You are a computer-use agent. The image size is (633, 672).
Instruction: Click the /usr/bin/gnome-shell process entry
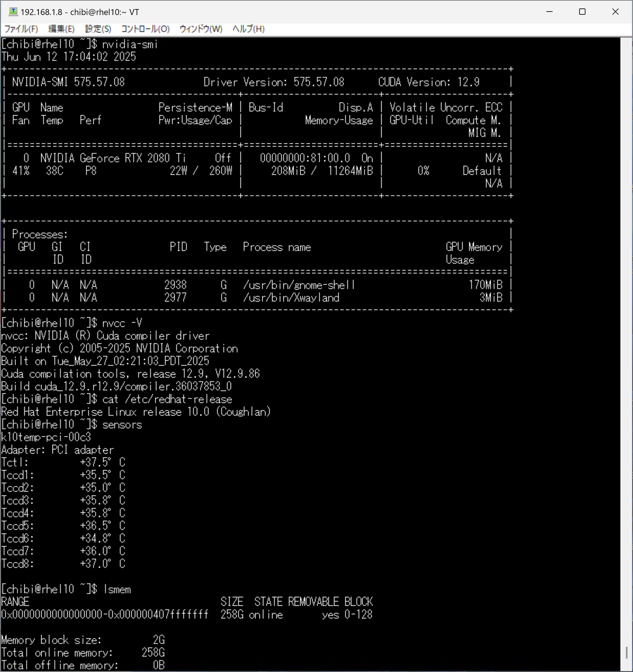299,285
